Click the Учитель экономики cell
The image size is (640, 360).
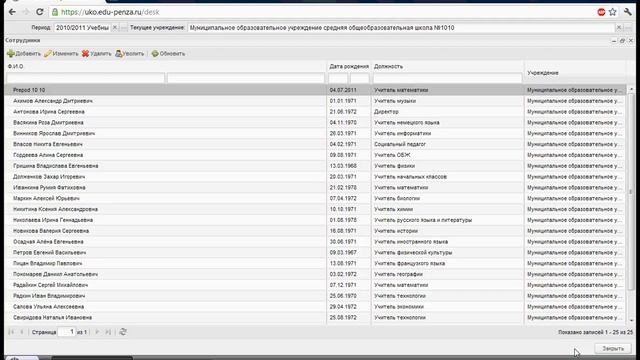pyautogui.click(x=448, y=307)
